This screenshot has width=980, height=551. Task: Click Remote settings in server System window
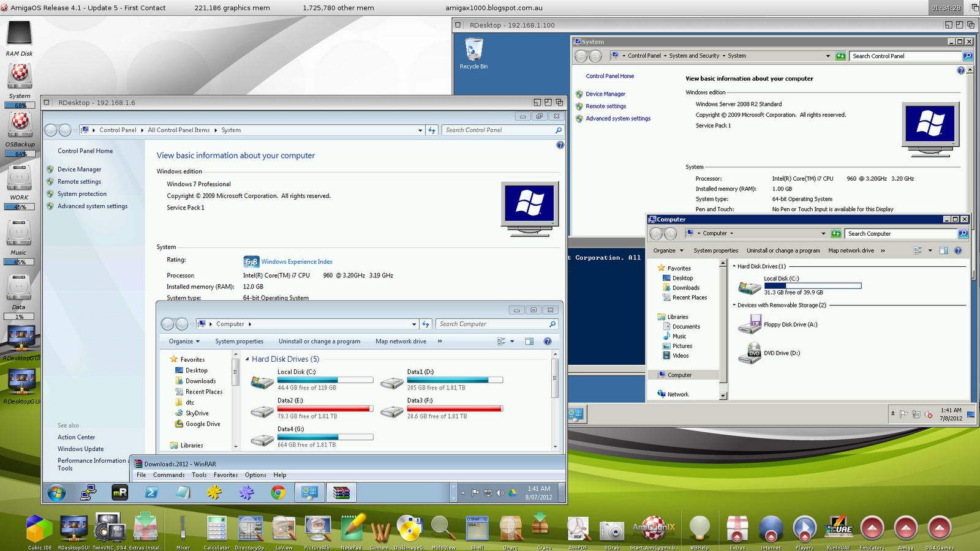[x=606, y=107]
